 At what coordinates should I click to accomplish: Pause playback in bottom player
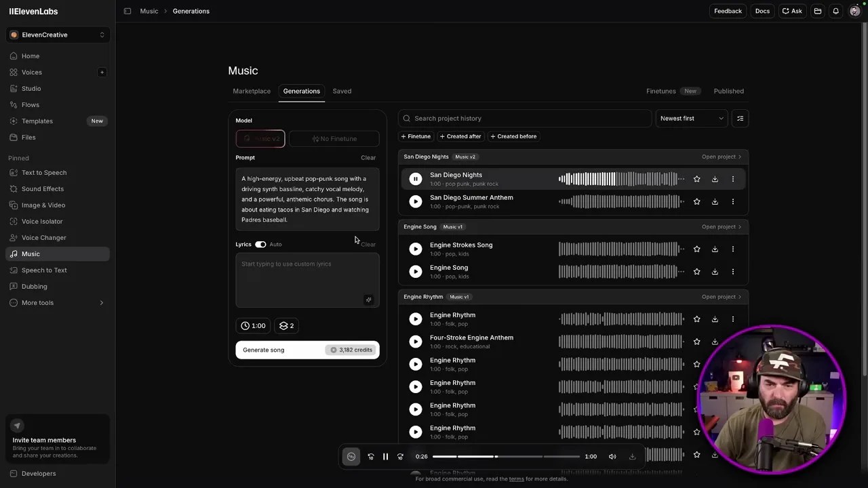pyautogui.click(x=385, y=457)
